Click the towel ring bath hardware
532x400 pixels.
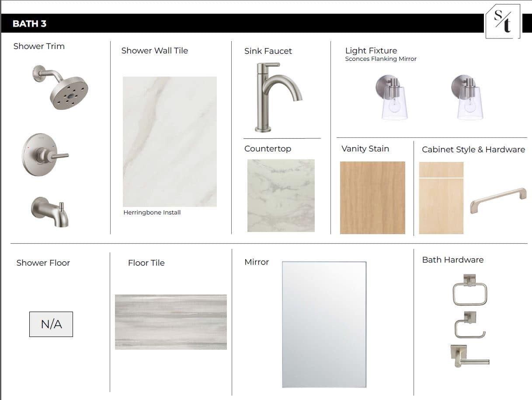[469, 290]
